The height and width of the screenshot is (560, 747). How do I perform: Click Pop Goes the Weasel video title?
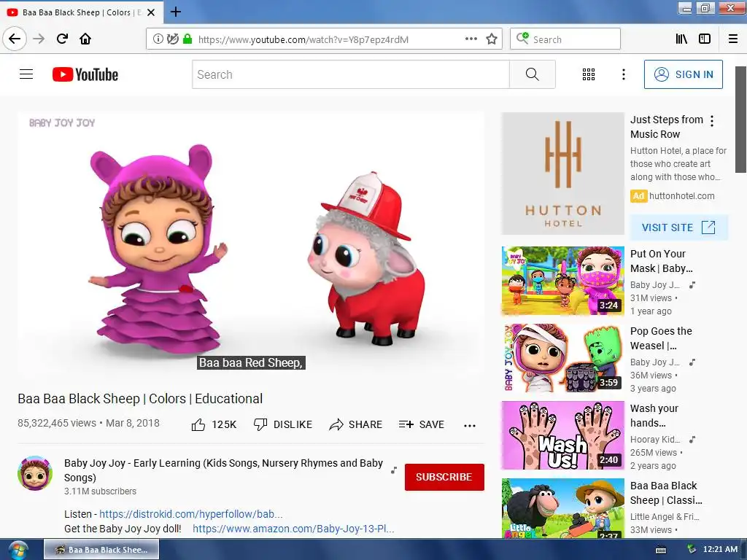(x=661, y=338)
